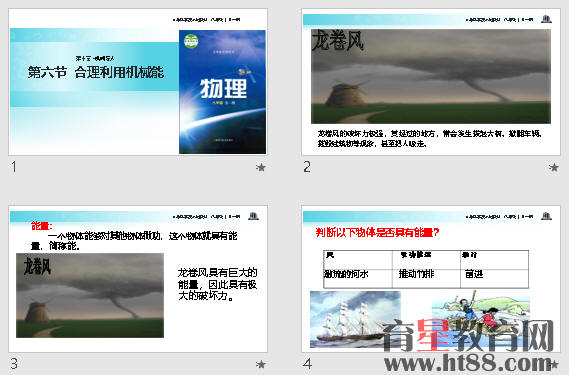Image resolution: width=569 pixels, height=375 pixels.
Task: Click the animation star under slide 2
Action: tap(553, 167)
